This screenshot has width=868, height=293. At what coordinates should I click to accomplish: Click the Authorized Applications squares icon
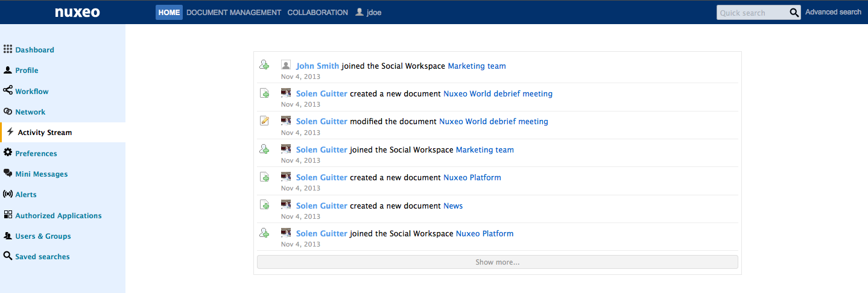click(8, 215)
